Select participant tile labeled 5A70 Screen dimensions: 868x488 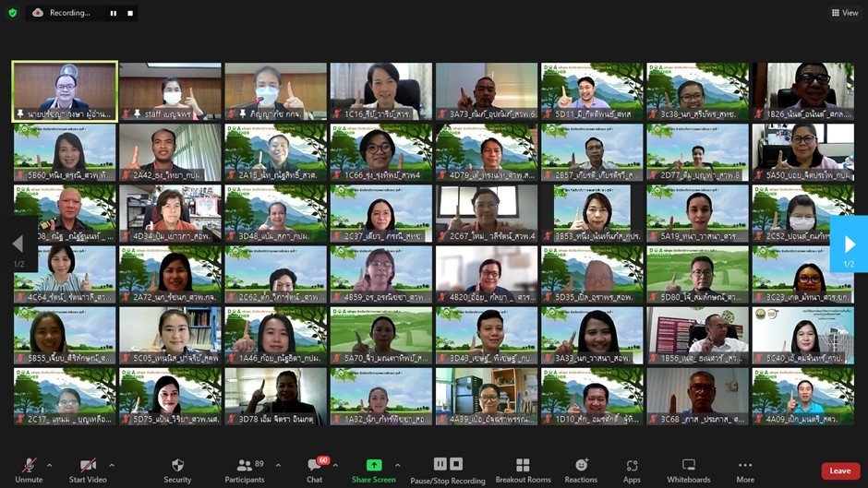click(x=381, y=336)
